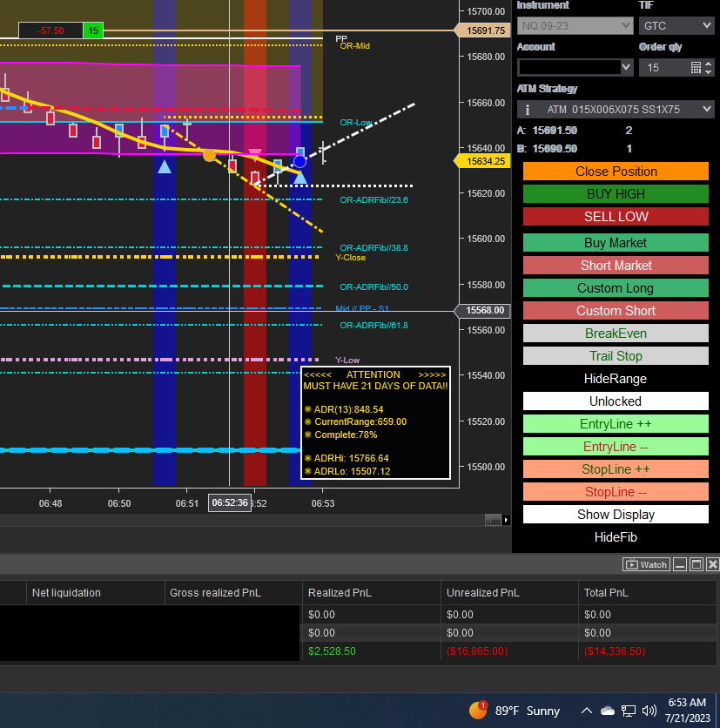
Task: Click the orange dot on the chart
Action: coord(209,156)
